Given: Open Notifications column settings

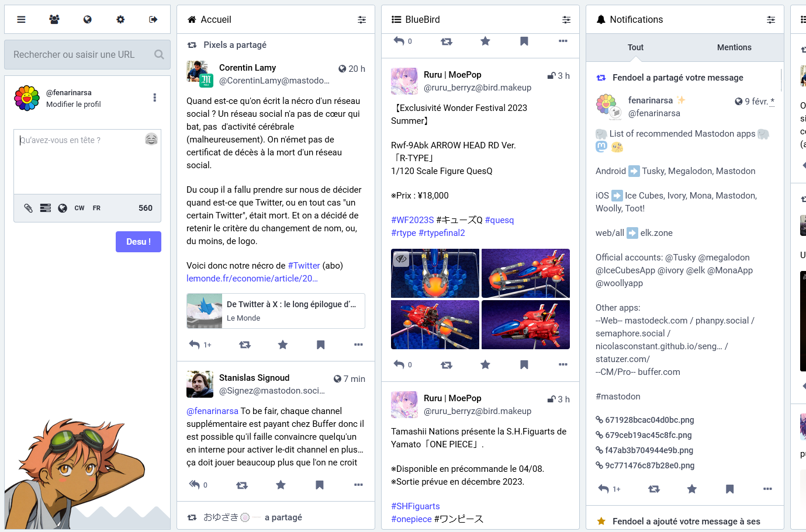Looking at the screenshot, I should (x=771, y=20).
